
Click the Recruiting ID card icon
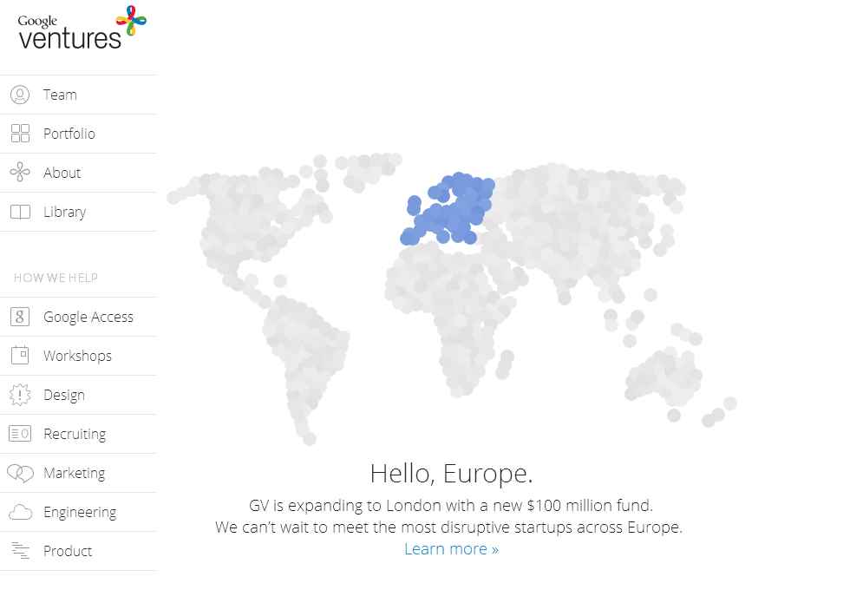pos(20,434)
